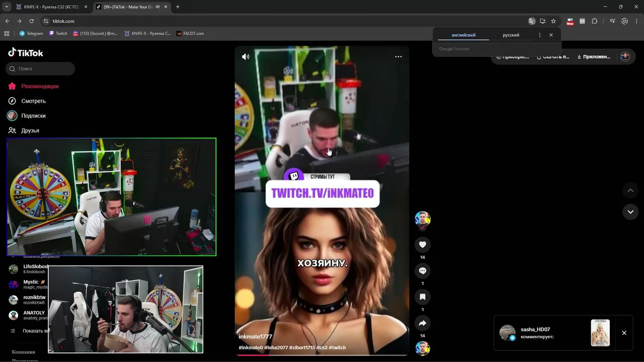This screenshot has height=362, width=644.
Task: Open the Extensions puzzle icon
Action: pos(595,21)
